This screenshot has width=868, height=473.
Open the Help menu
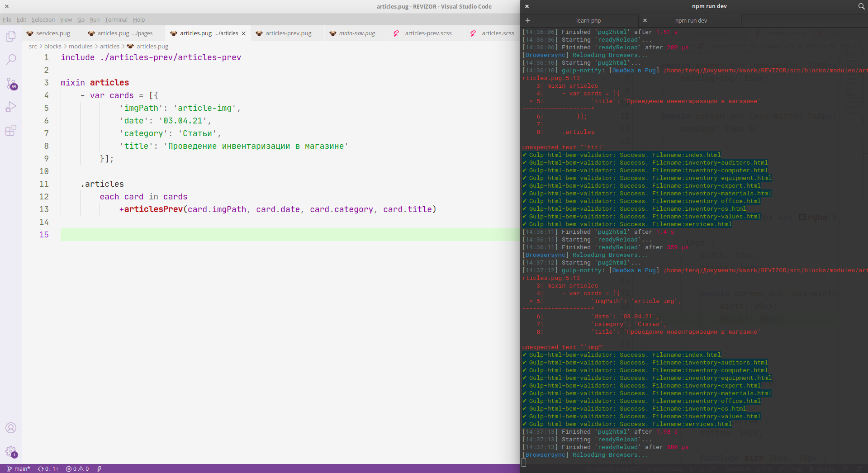click(139, 20)
